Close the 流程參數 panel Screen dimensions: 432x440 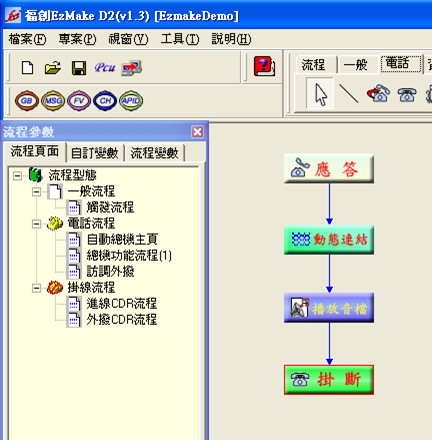click(197, 132)
